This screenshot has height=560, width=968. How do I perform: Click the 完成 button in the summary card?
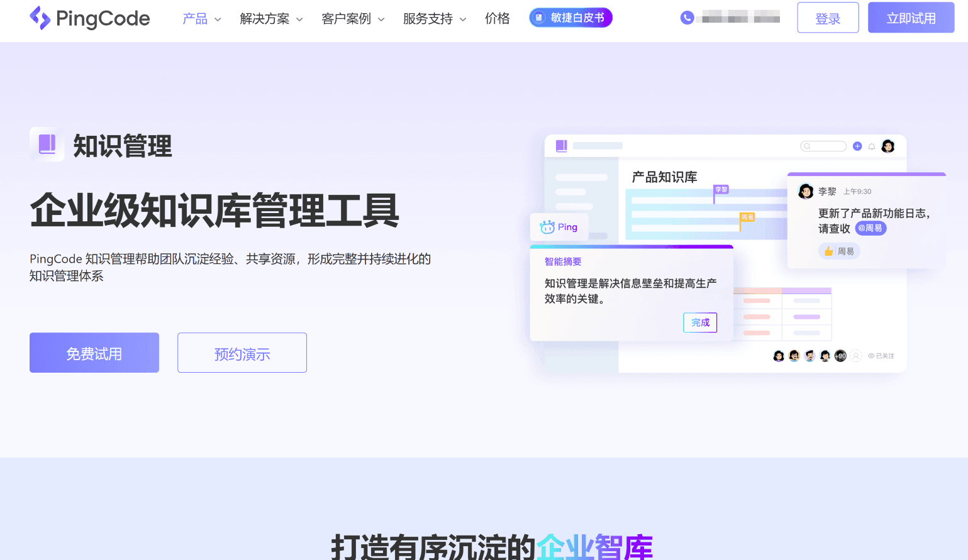point(700,322)
